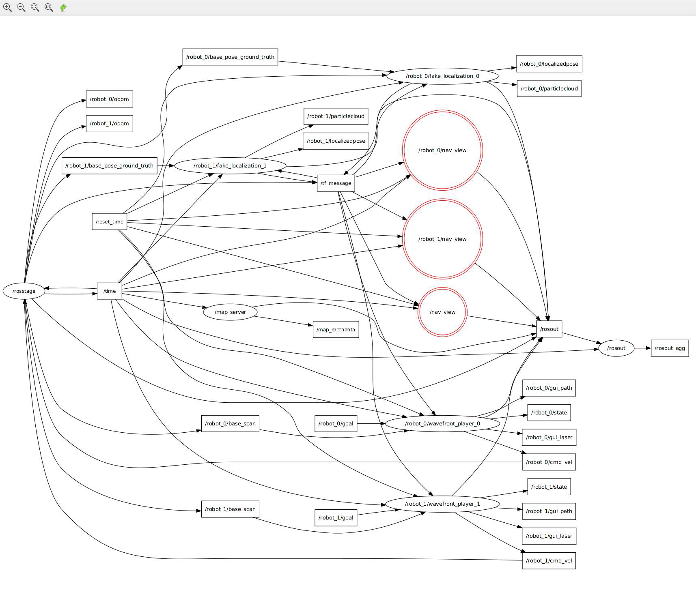
Task: Reset zoom with the 1:1 magnifier icon
Action: point(49,7)
